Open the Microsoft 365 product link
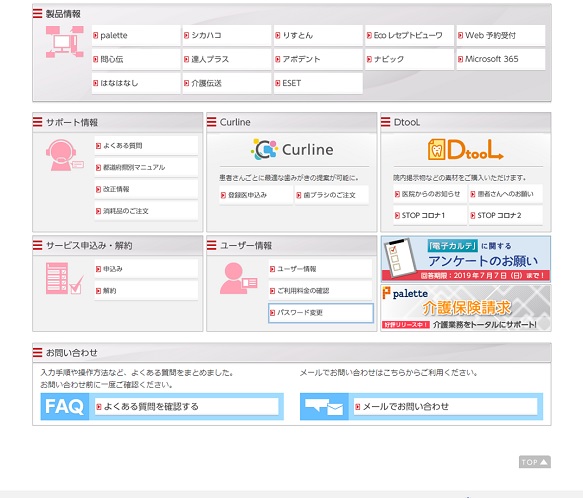This screenshot has width=583, height=498. [500, 59]
